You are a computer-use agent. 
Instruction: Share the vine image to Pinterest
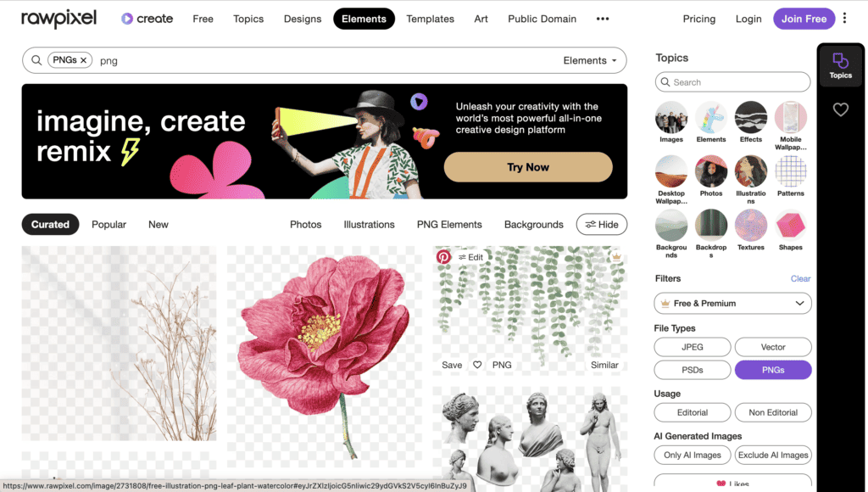(443, 257)
